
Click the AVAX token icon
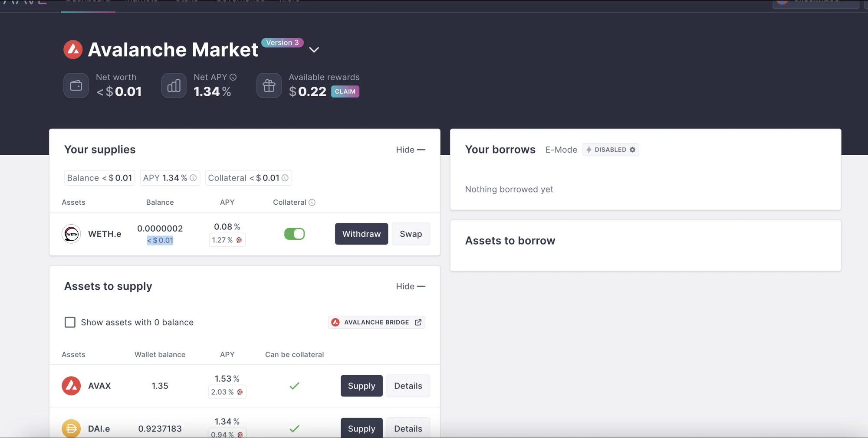(x=71, y=386)
